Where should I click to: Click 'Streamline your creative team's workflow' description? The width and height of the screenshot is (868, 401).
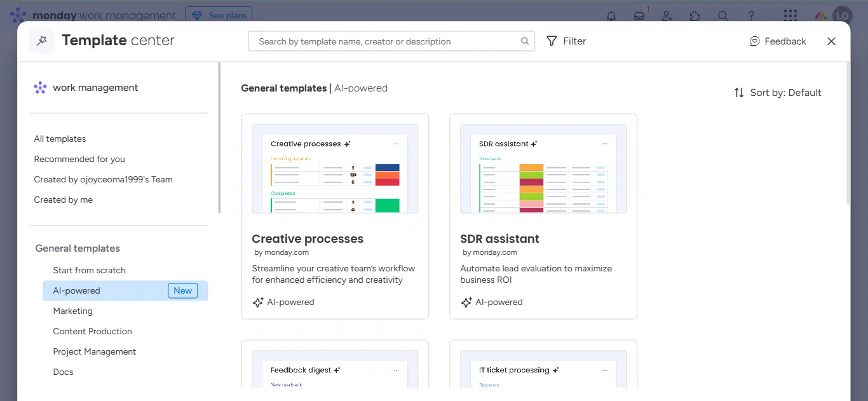click(334, 274)
